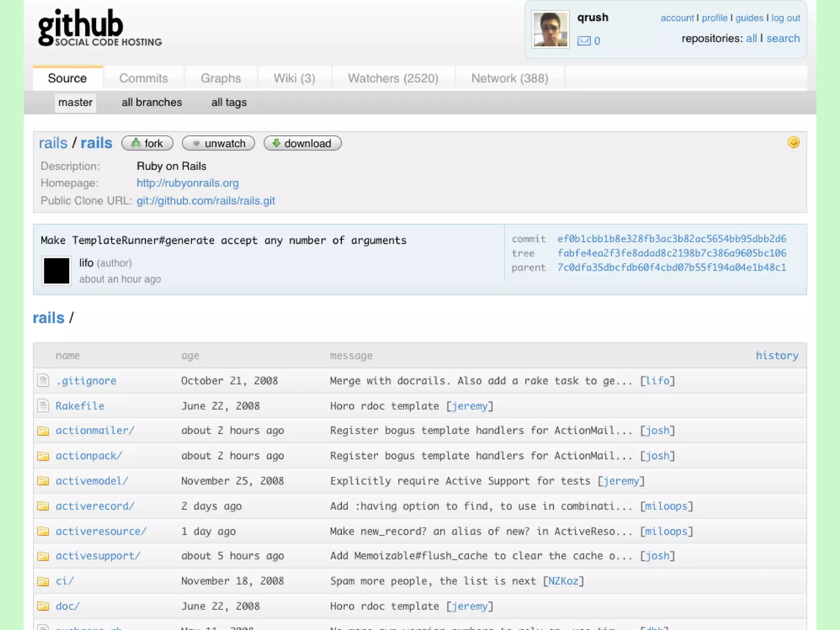Click the yellow smiley face icon

pos(793,142)
